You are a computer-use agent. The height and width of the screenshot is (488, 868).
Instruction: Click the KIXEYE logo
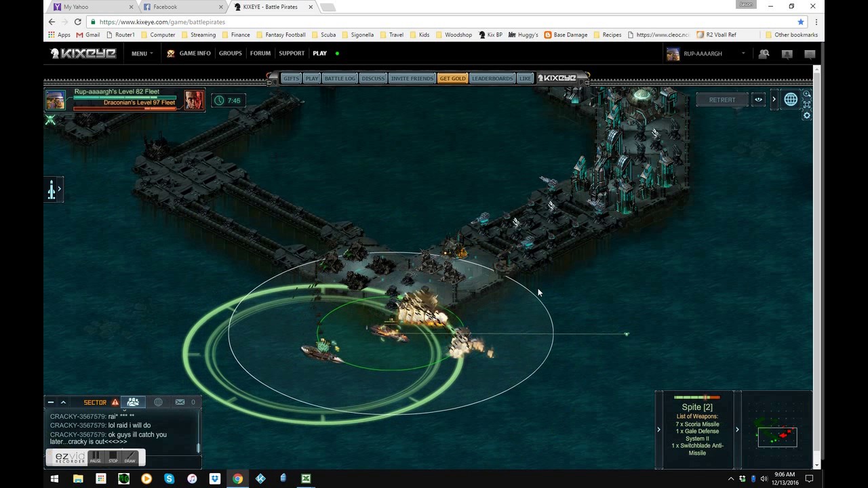click(83, 54)
